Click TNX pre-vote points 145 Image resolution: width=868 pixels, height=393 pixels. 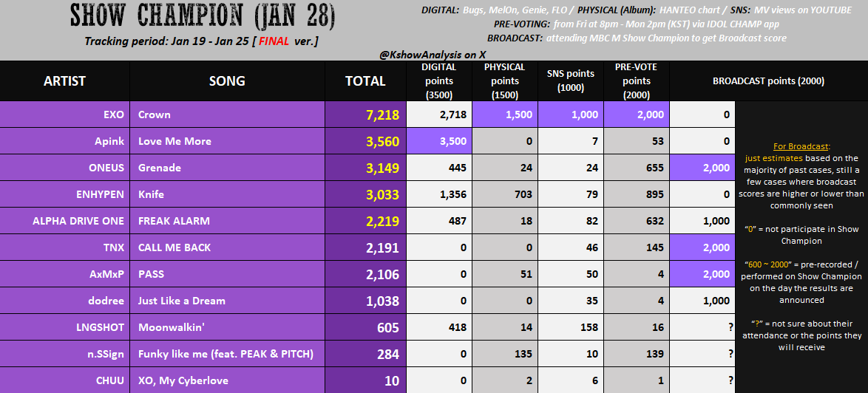pos(637,247)
